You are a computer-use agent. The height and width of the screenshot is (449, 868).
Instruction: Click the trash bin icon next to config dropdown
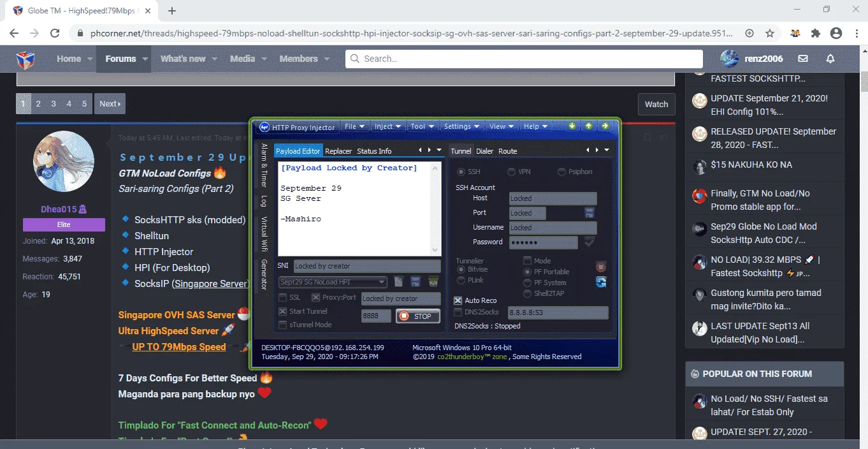(433, 282)
